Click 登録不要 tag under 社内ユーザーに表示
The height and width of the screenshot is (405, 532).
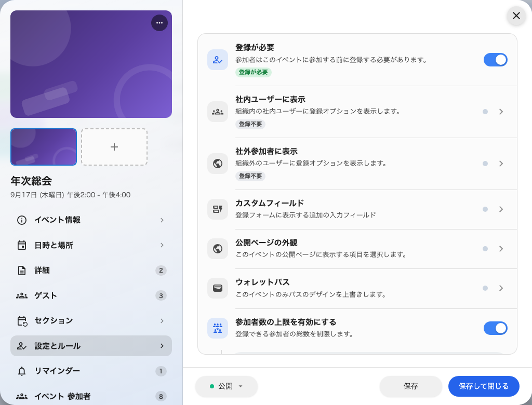250,124
